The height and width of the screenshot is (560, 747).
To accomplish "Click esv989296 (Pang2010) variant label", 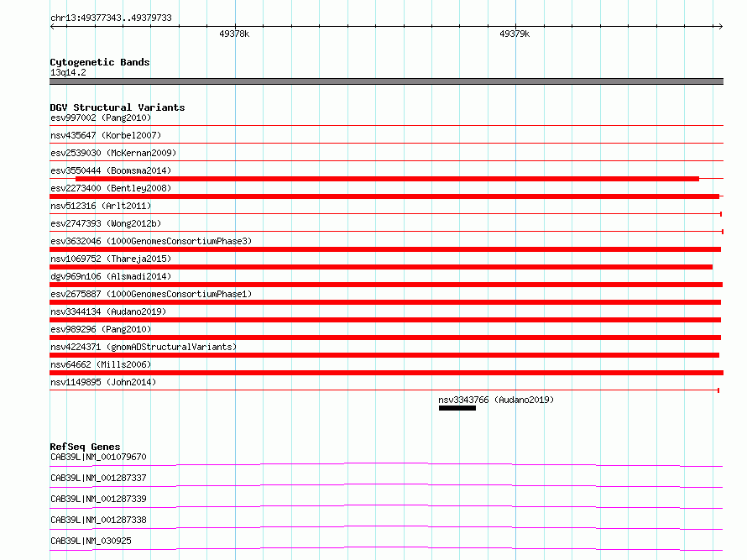I will coord(101,329).
